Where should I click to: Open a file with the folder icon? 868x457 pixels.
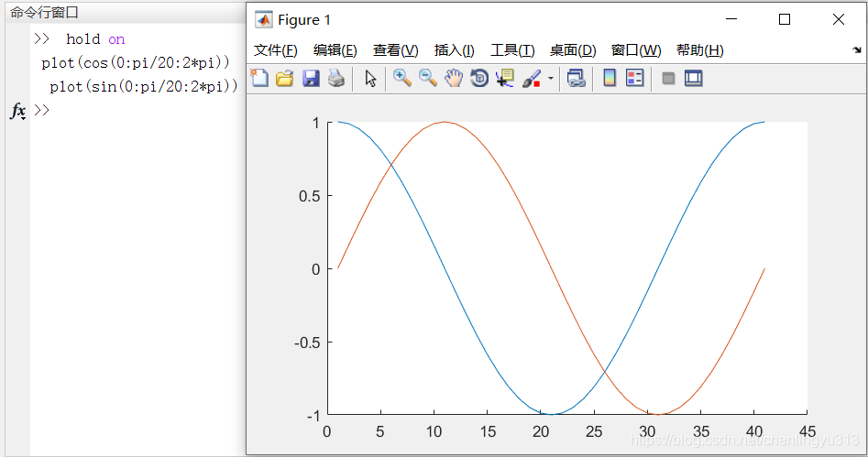(x=284, y=78)
